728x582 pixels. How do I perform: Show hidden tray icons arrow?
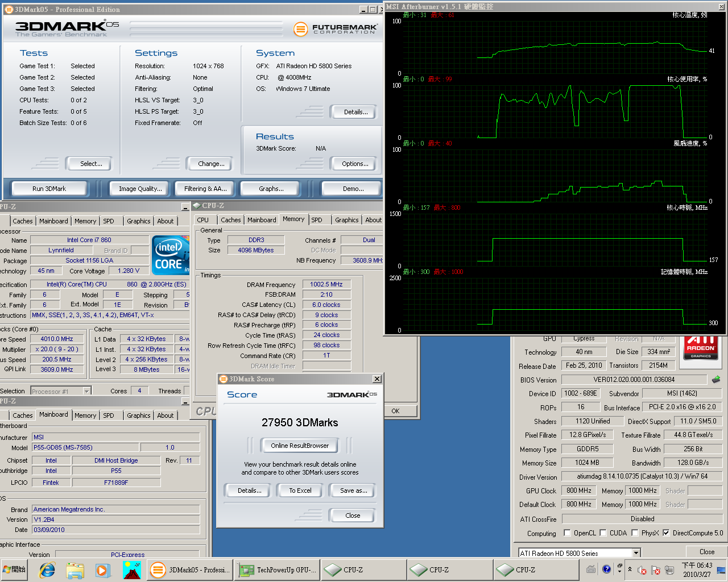pos(630,569)
